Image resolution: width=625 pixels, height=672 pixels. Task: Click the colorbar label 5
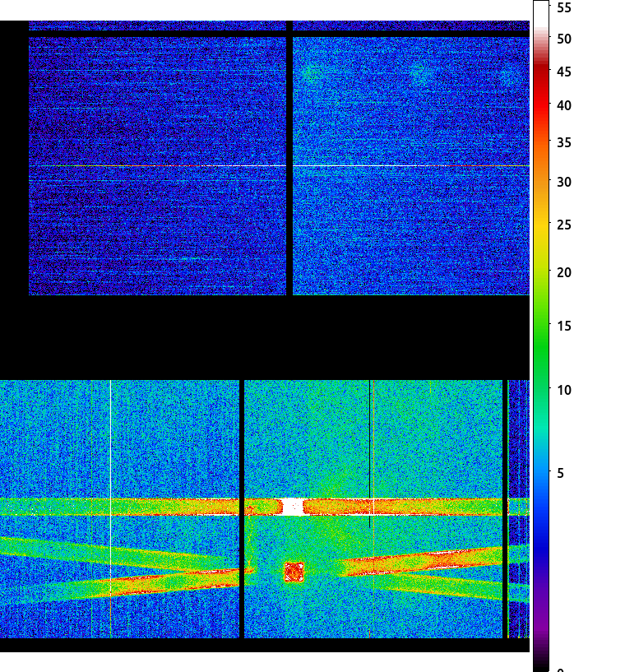click(560, 473)
